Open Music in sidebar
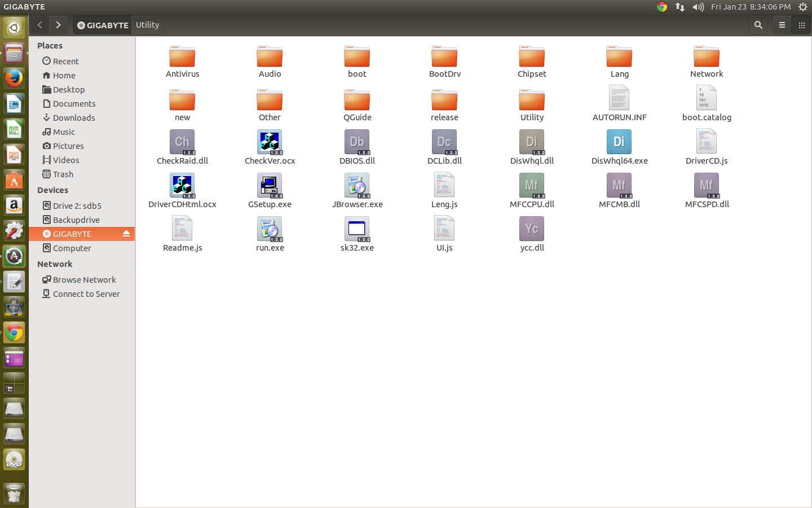This screenshot has width=812, height=508. pos(82,132)
